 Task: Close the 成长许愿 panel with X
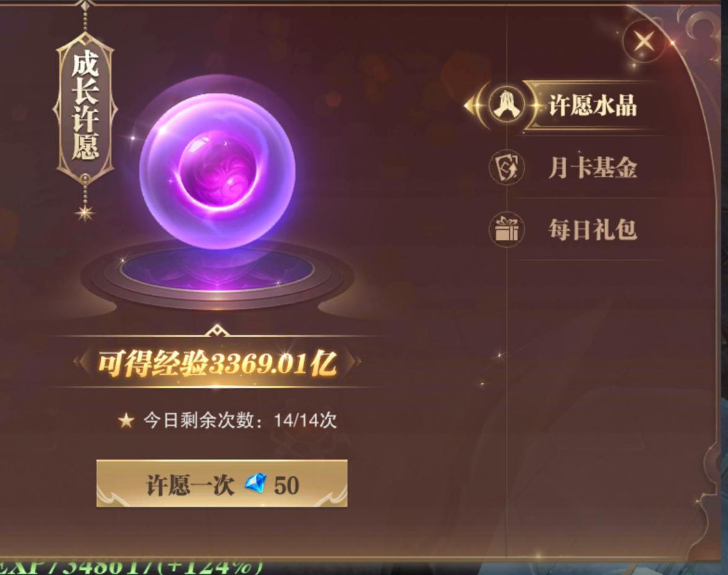[x=644, y=42]
